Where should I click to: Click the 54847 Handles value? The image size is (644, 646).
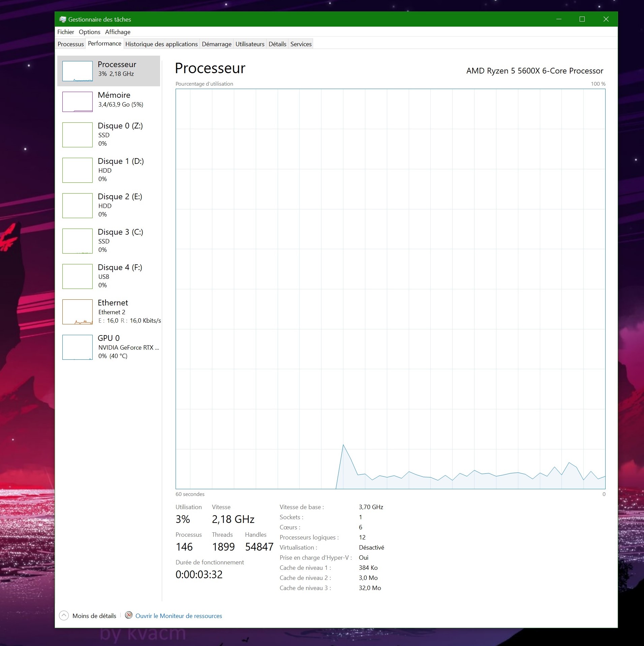259,547
